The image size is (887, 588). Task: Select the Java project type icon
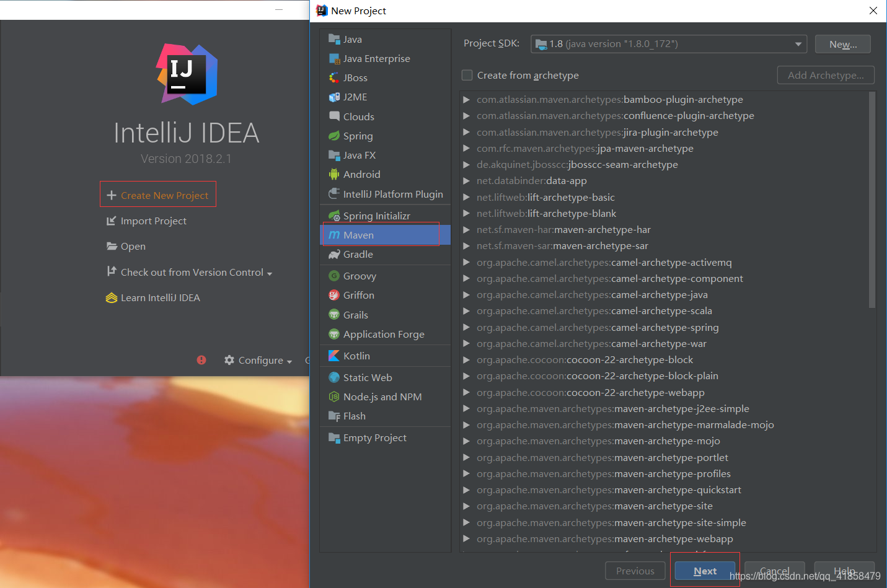pyautogui.click(x=334, y=39)
